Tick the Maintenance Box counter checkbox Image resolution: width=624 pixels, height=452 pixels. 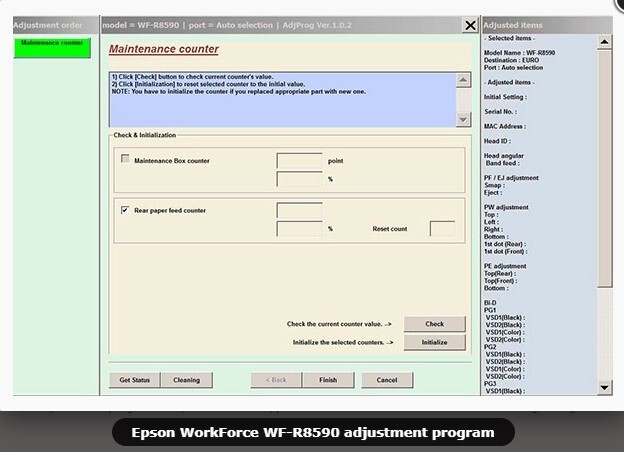[125, 158]
